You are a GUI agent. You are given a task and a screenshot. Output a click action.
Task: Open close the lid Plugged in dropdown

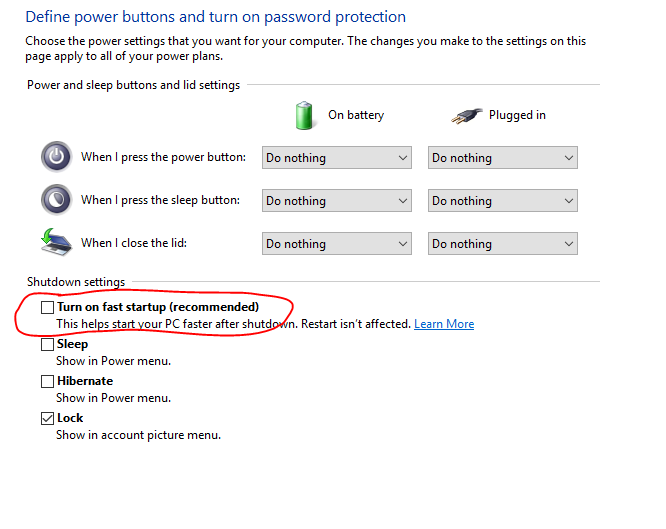point(503,244)
